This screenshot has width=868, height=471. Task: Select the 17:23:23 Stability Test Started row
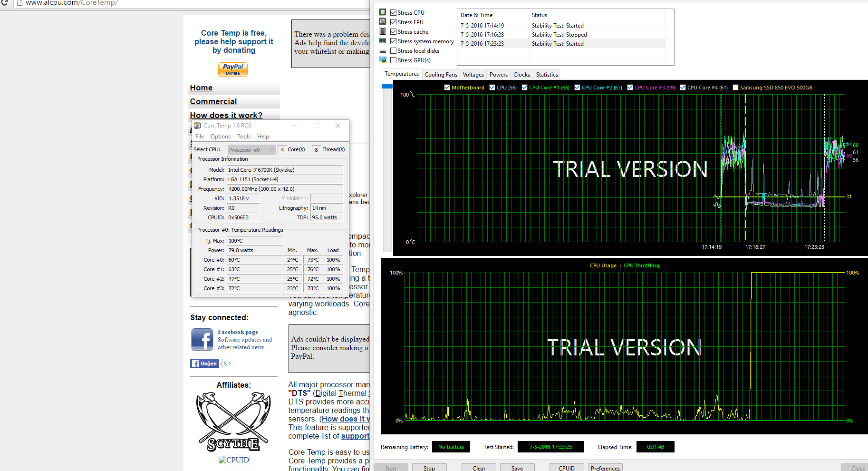click(561, 44)
